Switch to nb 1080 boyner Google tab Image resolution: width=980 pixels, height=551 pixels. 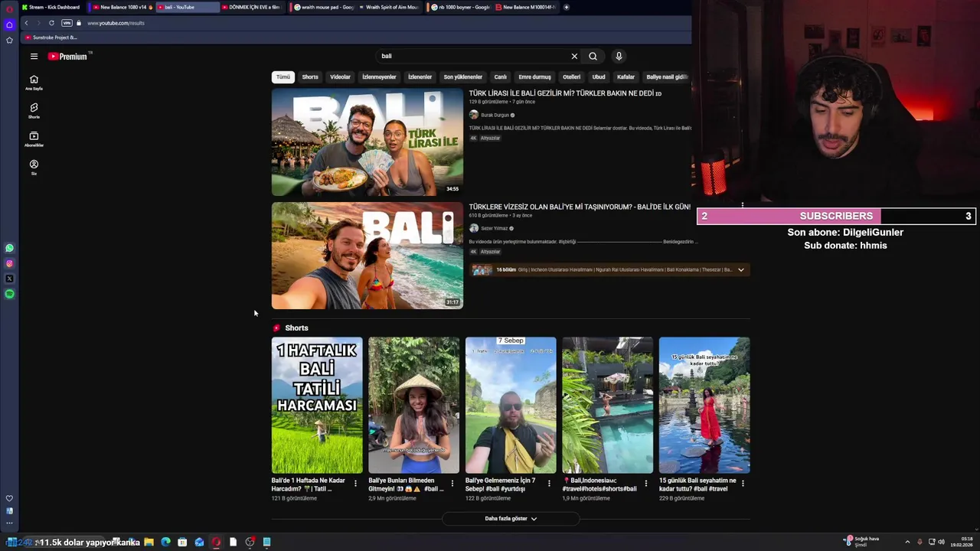pyautogui.click(x=461, y=7)
